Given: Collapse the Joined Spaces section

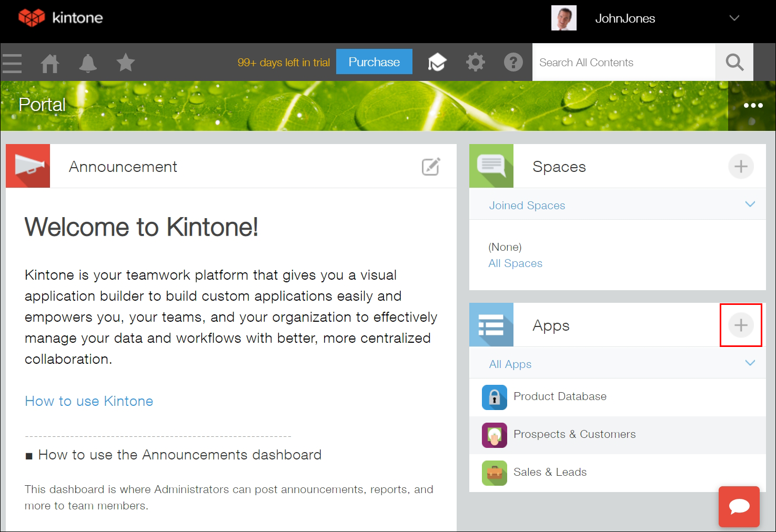Looking at the screenshot, I should coord(751,204).
